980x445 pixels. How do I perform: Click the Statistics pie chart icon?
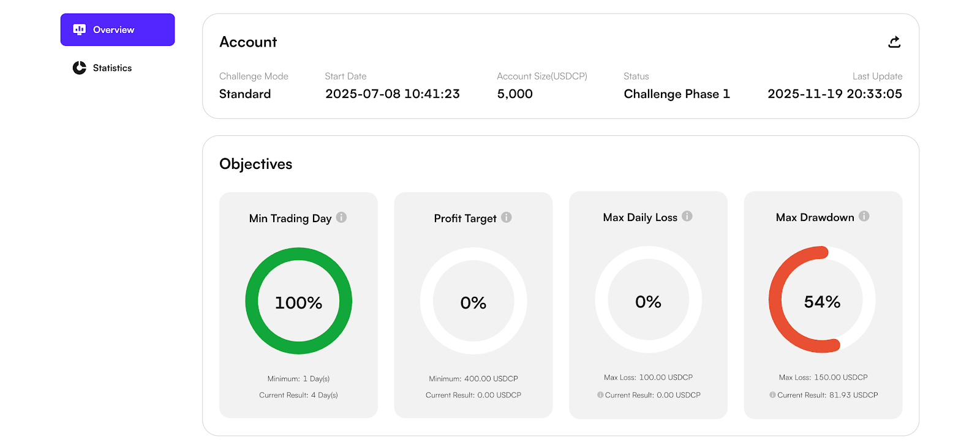coord(80,68)
